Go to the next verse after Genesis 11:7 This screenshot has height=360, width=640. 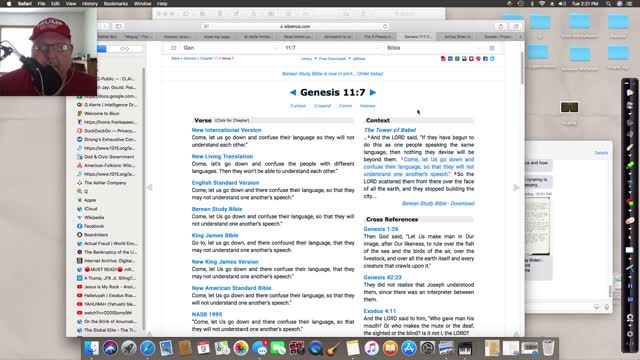(373, 93)
